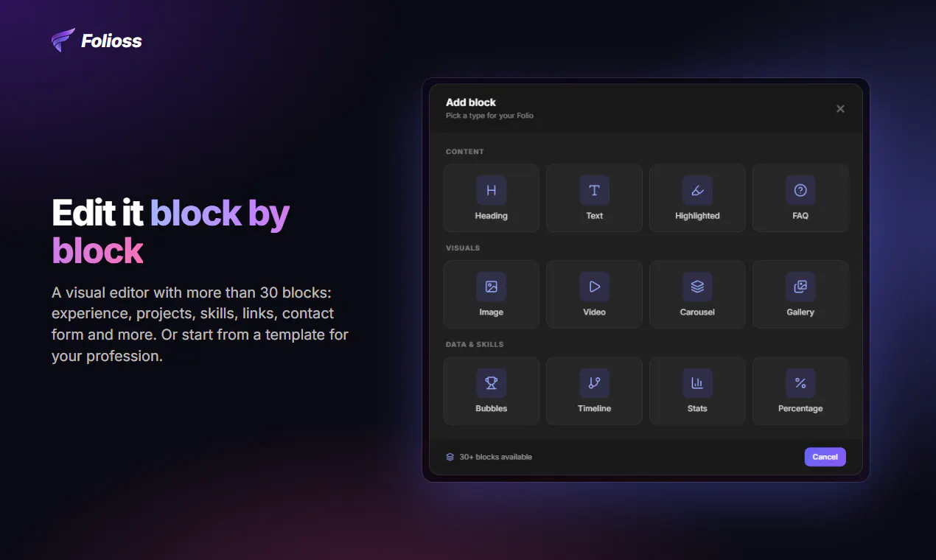Add a Carousel block
The image size is (936, 560).
click(697, 295)
